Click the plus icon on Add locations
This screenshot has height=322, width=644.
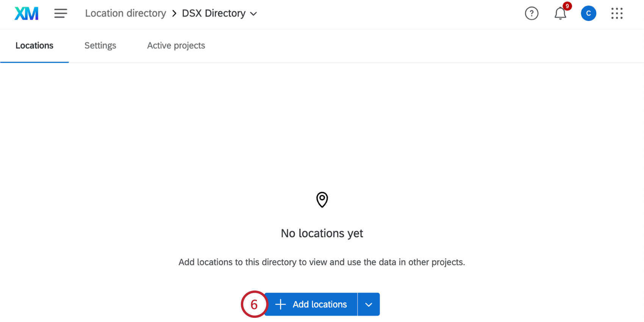click(x=280, y=304)
